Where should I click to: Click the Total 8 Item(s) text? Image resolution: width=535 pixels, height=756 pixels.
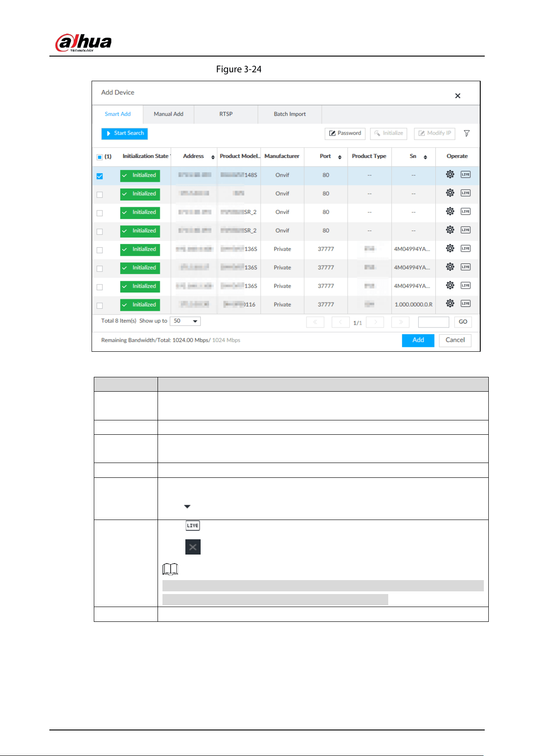pos(119,321)
